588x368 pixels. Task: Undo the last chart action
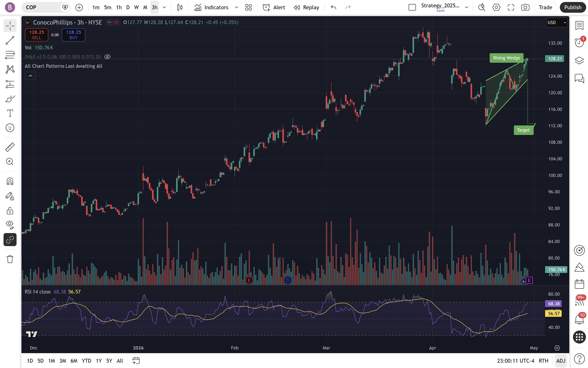click(333, 7)
